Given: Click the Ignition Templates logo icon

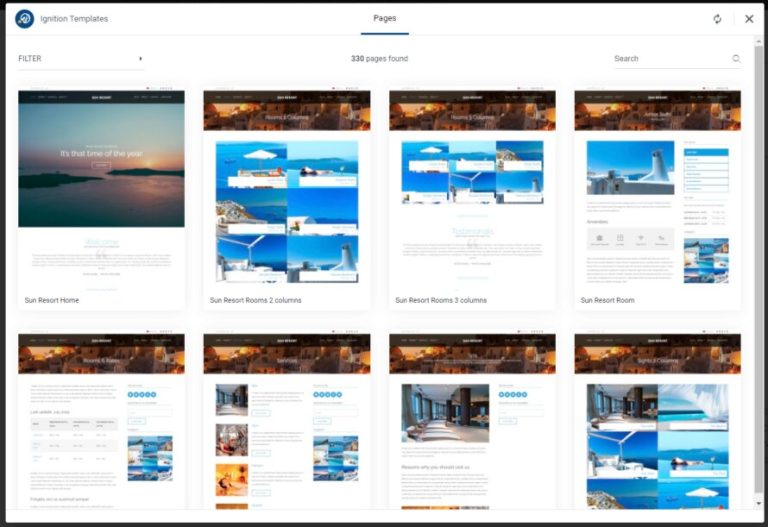Looking at the screenshot, I should (24, 19).
